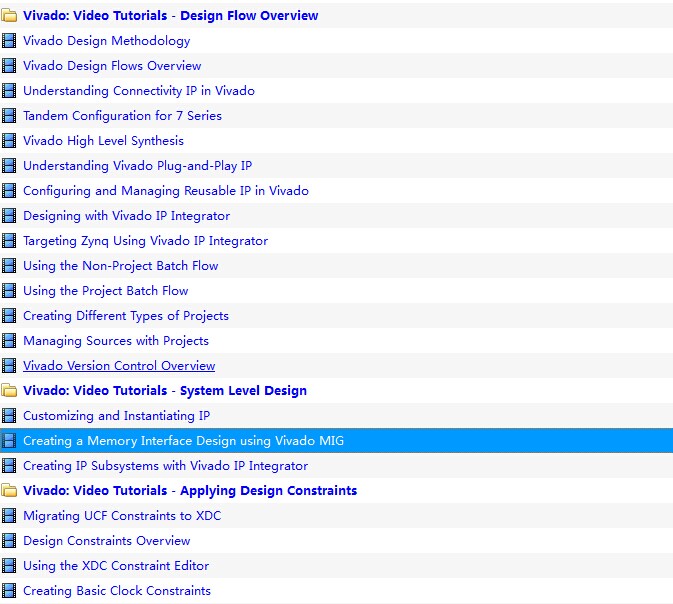Click the film icon for Targeting Zynq
This screenshot has height=604, width=673.
click(x=9, y=241)
